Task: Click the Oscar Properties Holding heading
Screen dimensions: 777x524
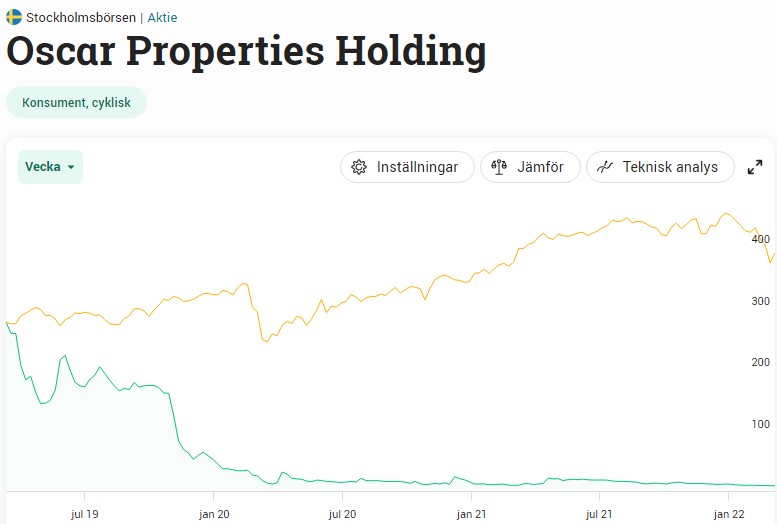Action: click(x=246, y=52)
